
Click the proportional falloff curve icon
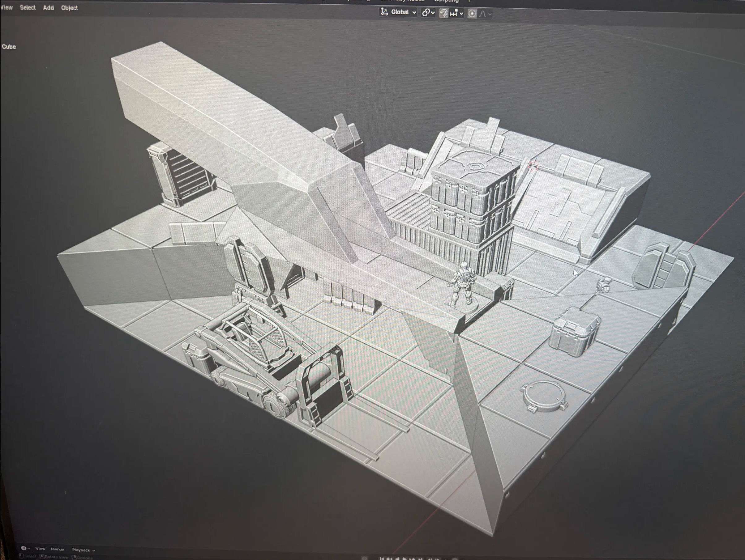click(483, 14)
